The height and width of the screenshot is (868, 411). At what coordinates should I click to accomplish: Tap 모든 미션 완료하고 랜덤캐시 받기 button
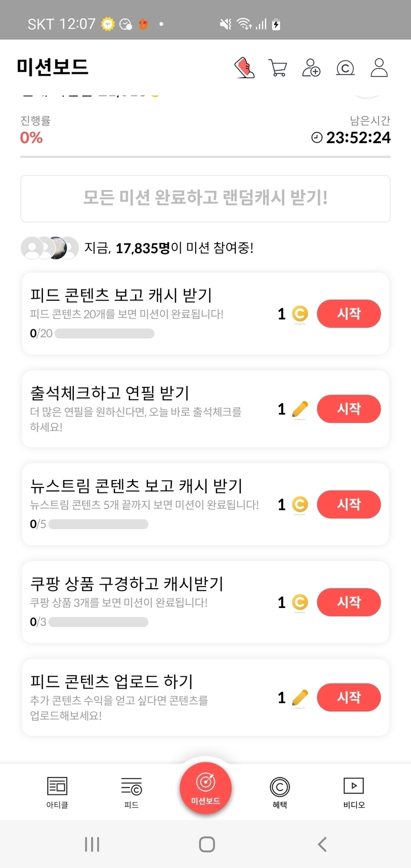pyautogui.click(x=205, y=198)
